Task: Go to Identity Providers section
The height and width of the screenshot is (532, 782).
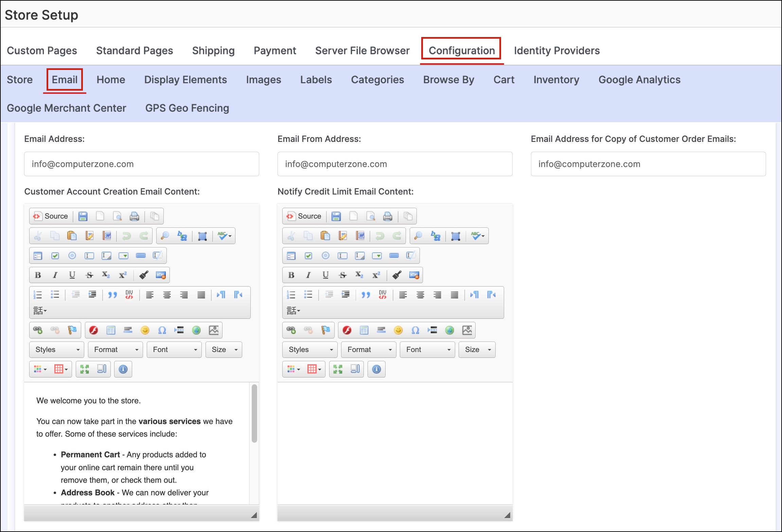Action: point(556,51)
